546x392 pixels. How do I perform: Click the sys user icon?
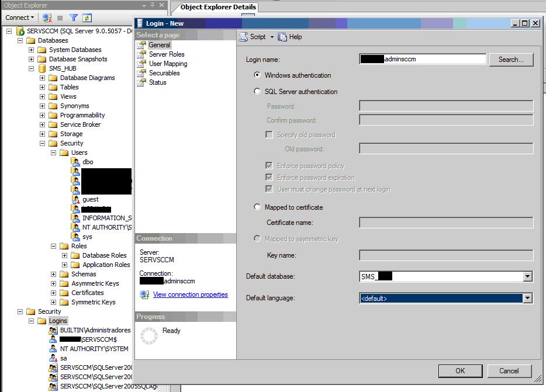75,237
